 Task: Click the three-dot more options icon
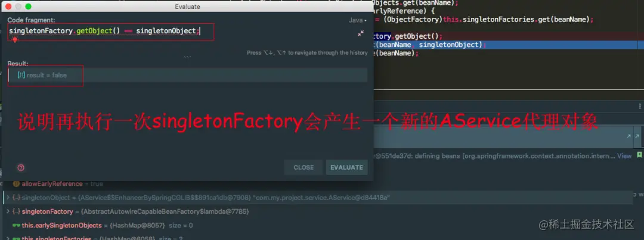641,105
